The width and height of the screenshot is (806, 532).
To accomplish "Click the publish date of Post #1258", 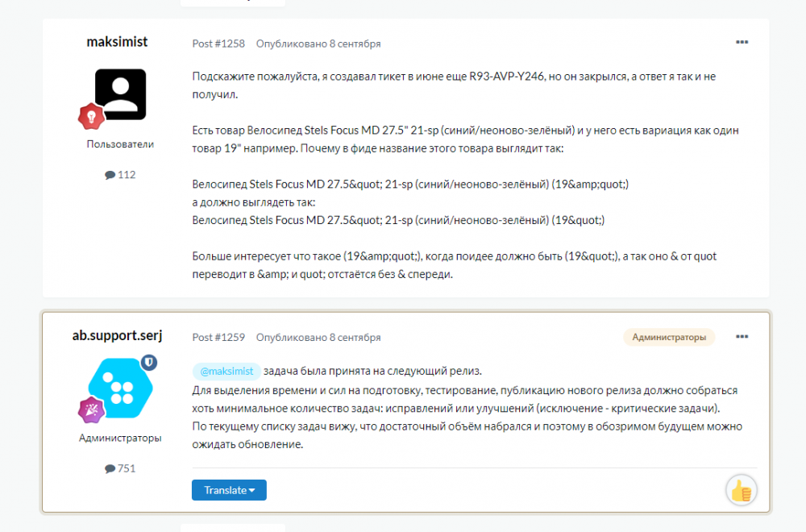I will 318,44.
